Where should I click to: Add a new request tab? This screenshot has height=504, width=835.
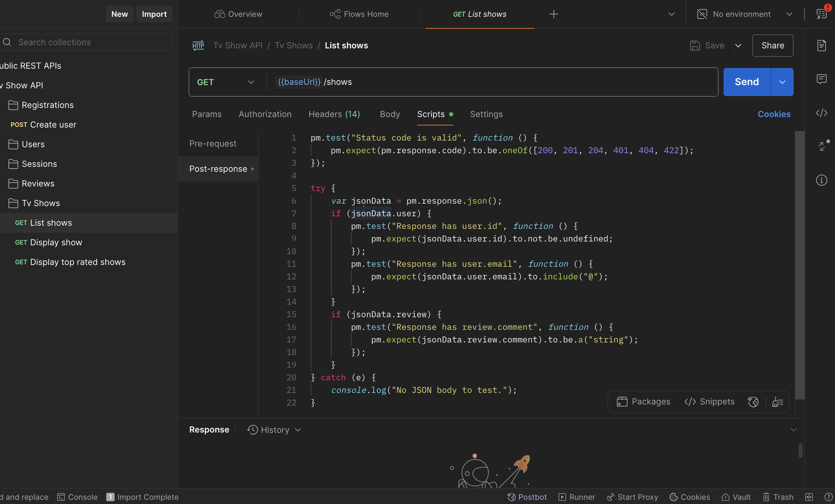[554, 14]
